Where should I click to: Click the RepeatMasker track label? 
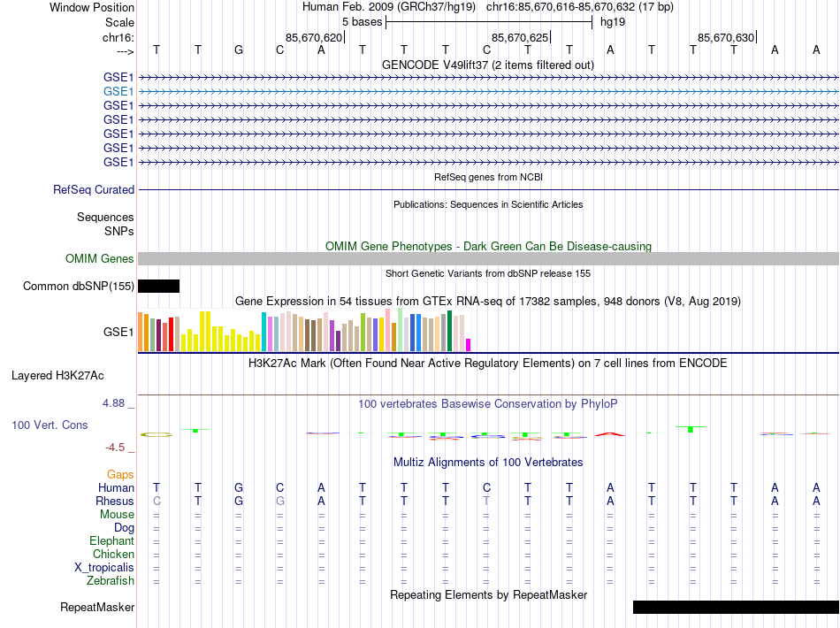tap(97, 607)
